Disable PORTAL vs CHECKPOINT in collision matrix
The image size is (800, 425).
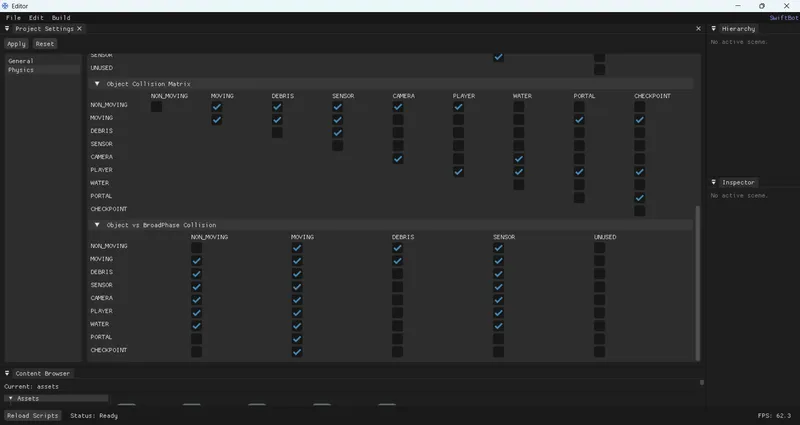[x=640, y=198]
